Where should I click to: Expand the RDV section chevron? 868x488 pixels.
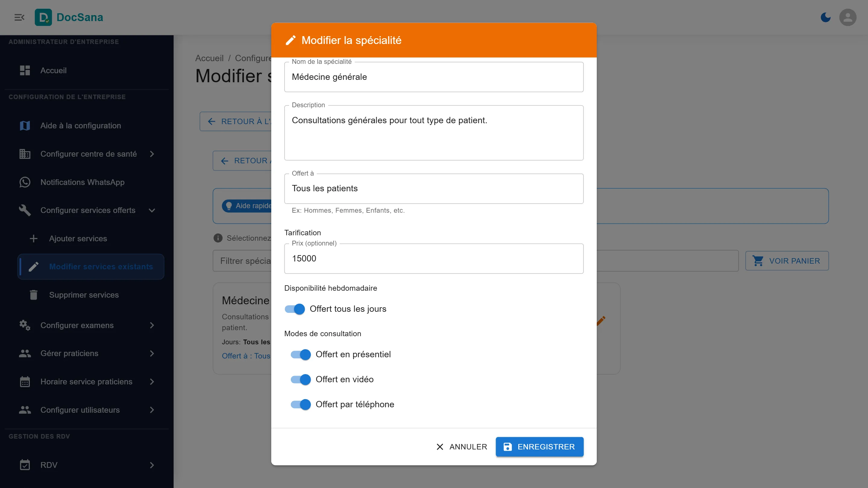point(152,465)
